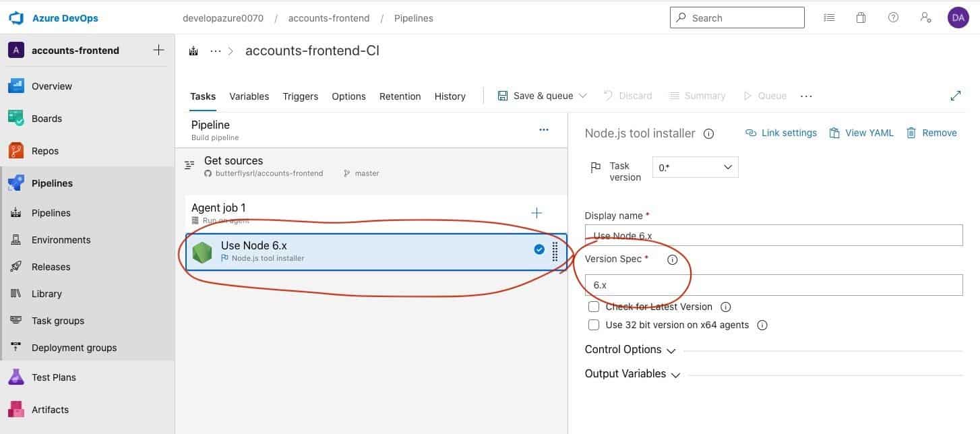Open accounts-frontend breadcrumb link
Screen dimensions: 980x434
point(329,18)
